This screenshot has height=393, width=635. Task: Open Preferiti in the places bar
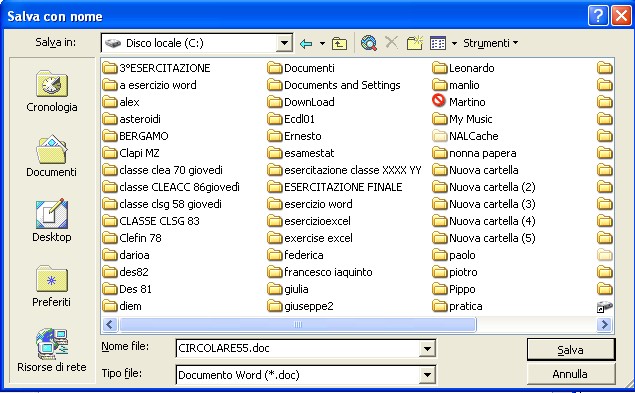[x=51, y=286]
